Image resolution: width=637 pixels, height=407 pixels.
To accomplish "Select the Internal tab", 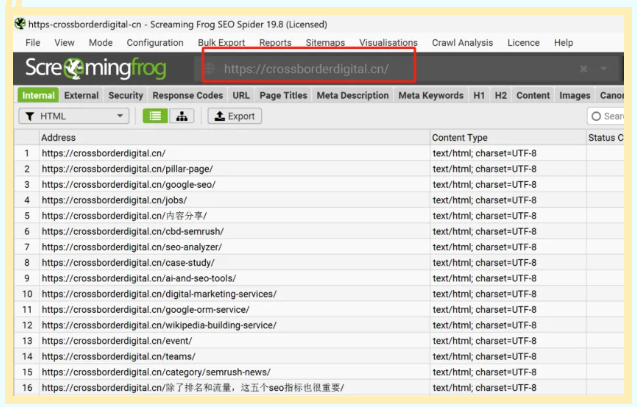I will coord(38,95).
